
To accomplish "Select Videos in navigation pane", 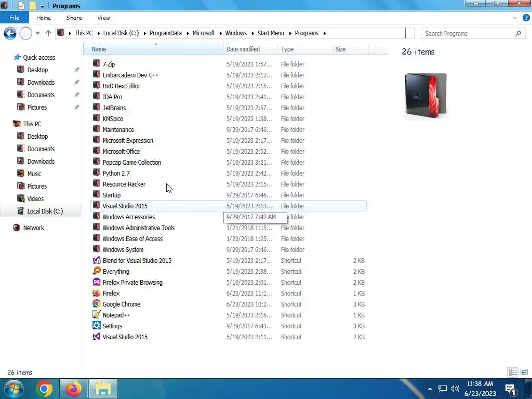I will tap(35, 198).
